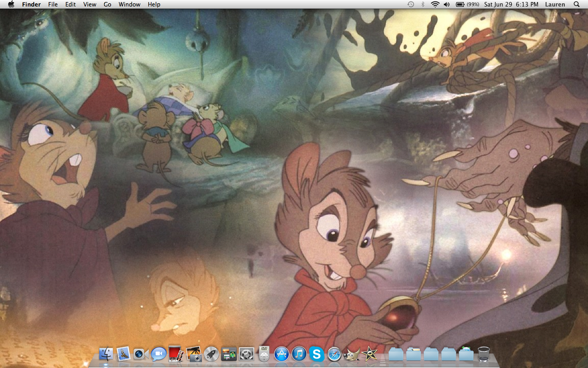Launch Skype from the dock
Screen dimensions: 588x368
(x=316, y=354)
